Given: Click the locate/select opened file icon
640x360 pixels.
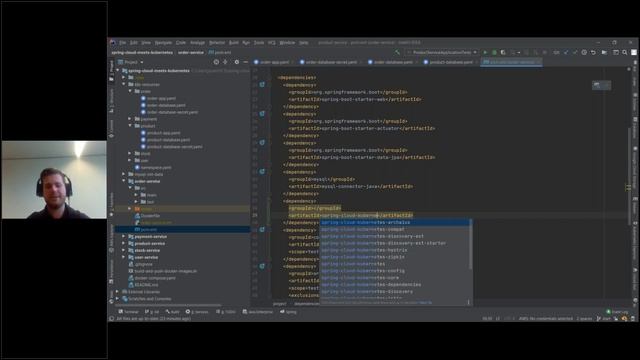Looking at the screenshot, I should [x=216, y=62].
